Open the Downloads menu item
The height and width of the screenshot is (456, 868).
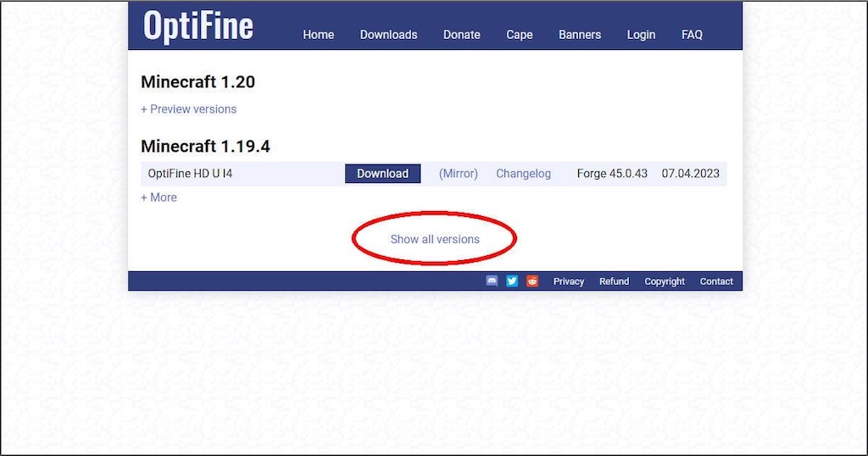[388, 34]
